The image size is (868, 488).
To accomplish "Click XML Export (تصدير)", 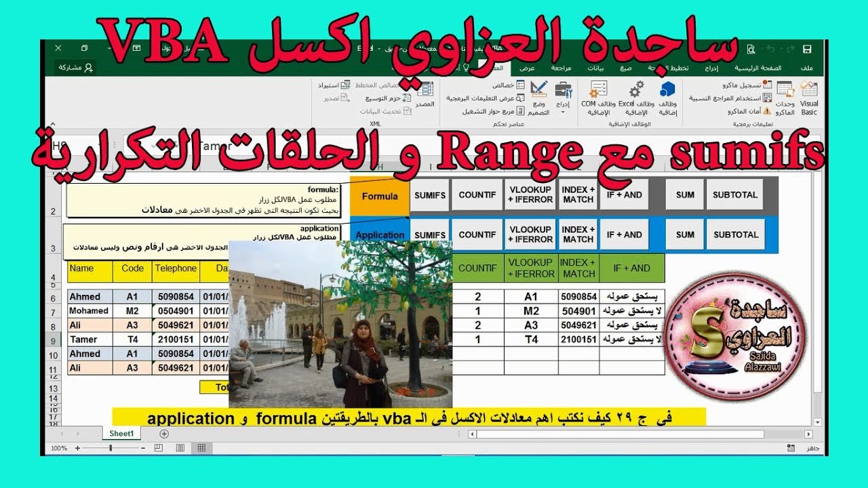I will point(336,98).
